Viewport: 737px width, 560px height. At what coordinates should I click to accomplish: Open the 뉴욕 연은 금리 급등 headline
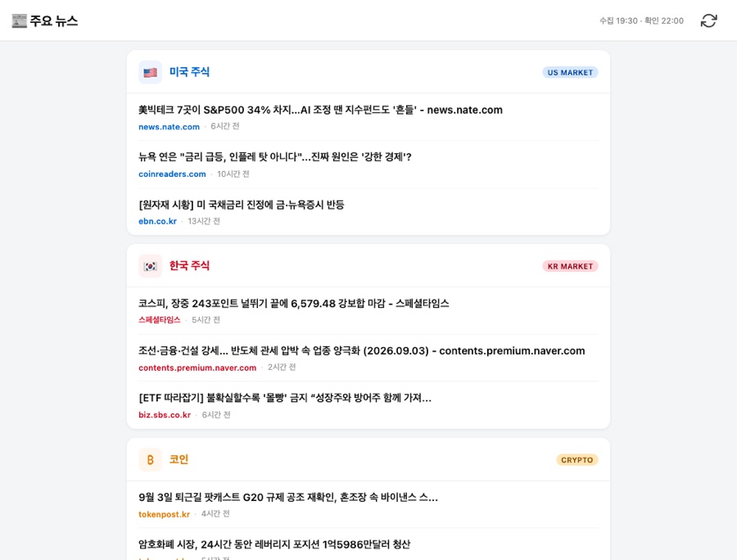[275, 157]
